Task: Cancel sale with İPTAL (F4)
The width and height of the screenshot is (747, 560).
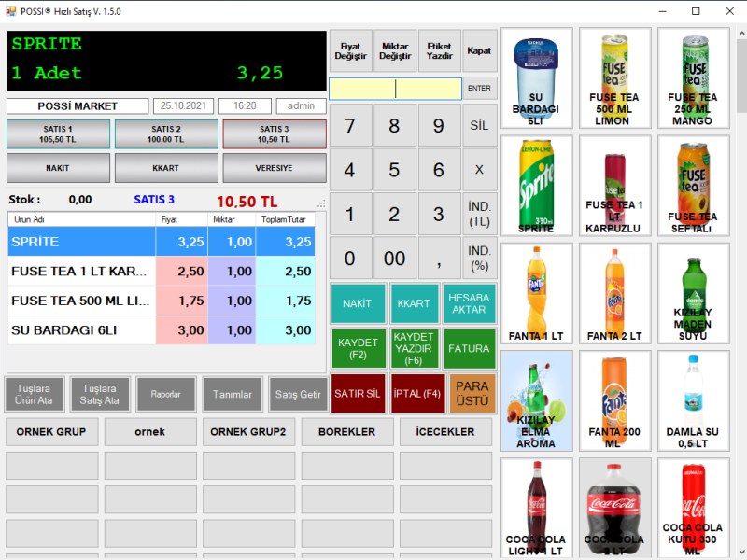Action: [x=417, y=394]
